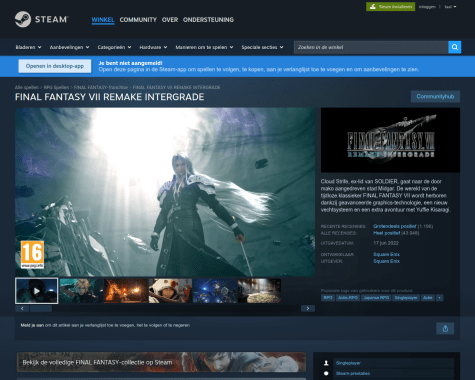Select the last street screenshot thumbnail
Image resolution: width=475 pixels, height=380 pixels.
coord(260,291)
